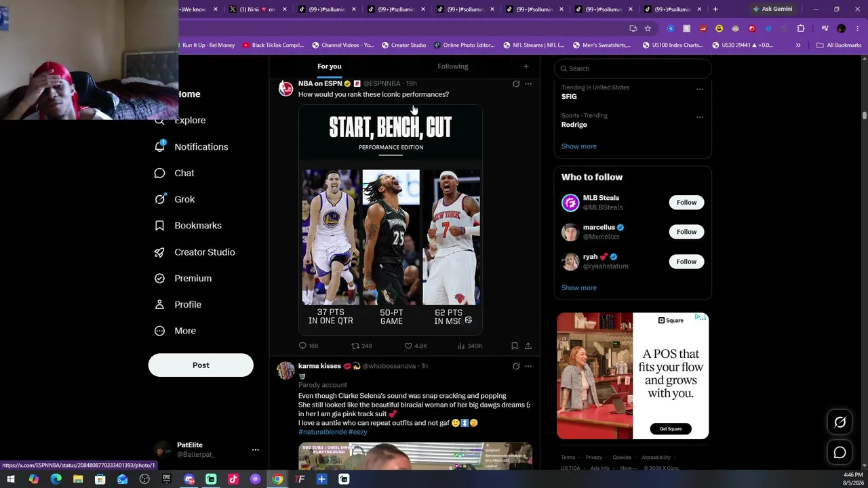Open Epic Games from the taskbar
The width and height of the screenshot is (868, 488).
coord(167,479)
